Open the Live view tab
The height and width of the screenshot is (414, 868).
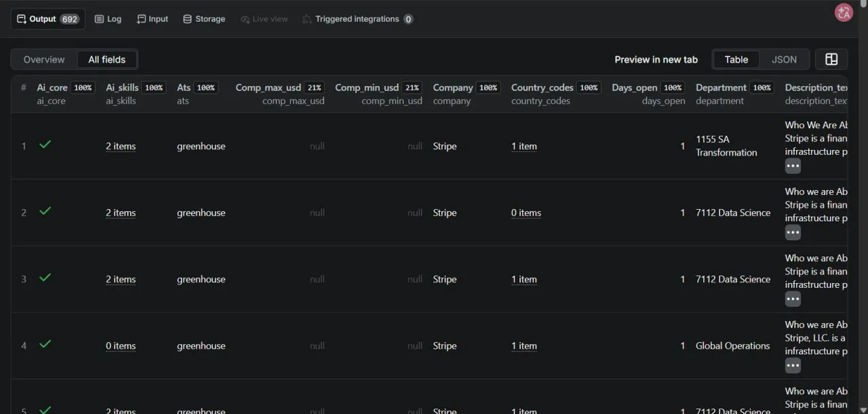coord(264,19)
